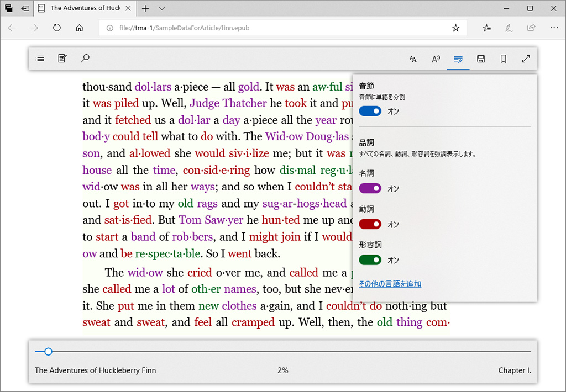Add this page to favorites star
Screen dimensions: 566x392
pos(456,28)
